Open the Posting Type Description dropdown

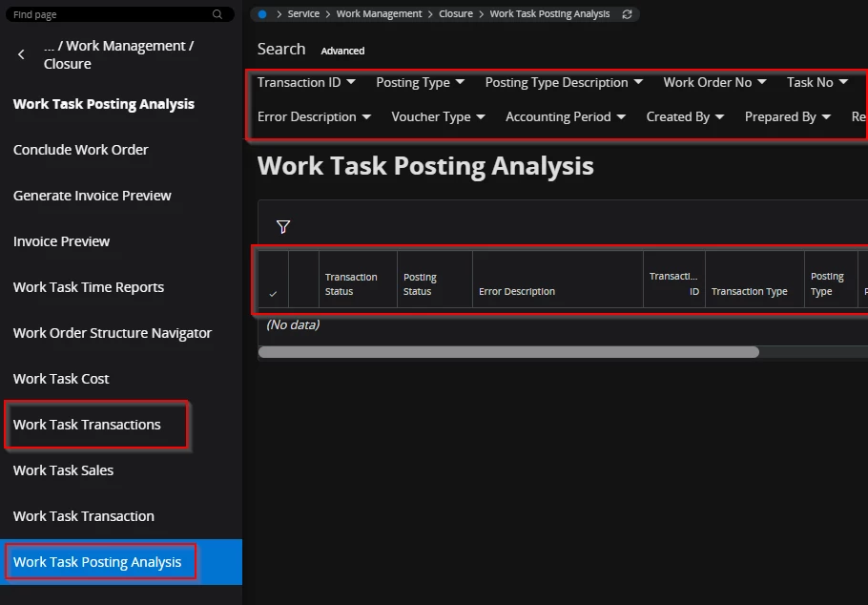[564, 83]
